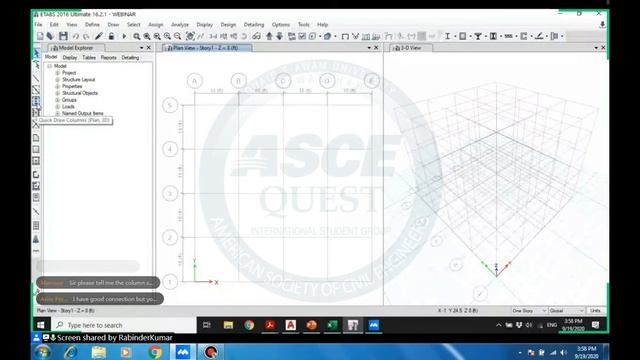The height and width of the screenshot is (360, 640).
Task: Activate the 3-D View tab
Action: click(x=410, y=48)
